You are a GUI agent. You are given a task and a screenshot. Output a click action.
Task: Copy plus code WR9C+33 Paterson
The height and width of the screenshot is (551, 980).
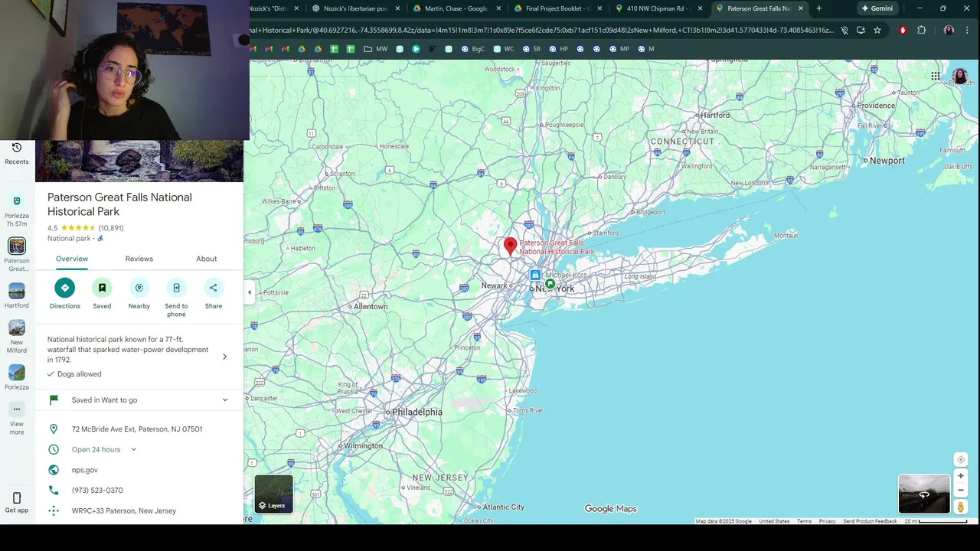[124, 511]
